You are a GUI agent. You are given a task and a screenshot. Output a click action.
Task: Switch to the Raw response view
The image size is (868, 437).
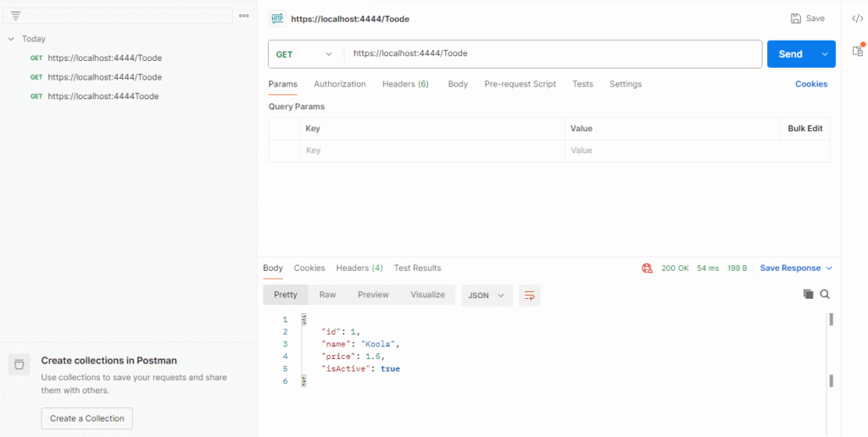coord(327,295)
